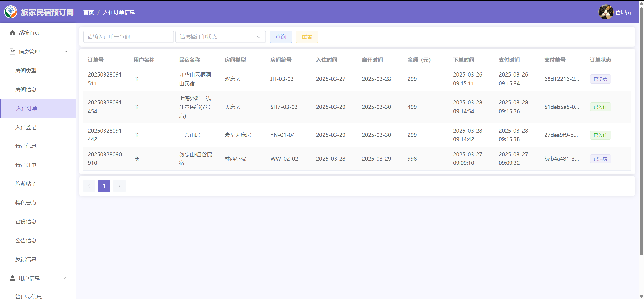Select page 1 pagination button
This screenshot has height=299, width=644.
click(x=104, y=186)
